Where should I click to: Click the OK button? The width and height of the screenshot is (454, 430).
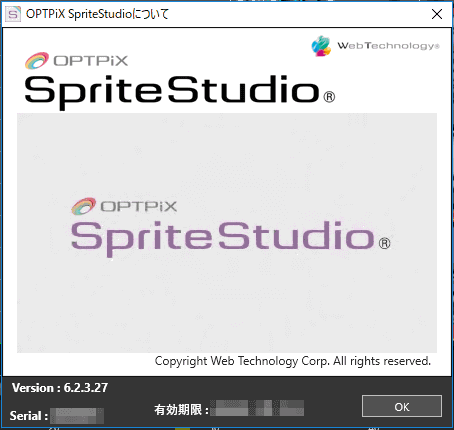point(402,406)
